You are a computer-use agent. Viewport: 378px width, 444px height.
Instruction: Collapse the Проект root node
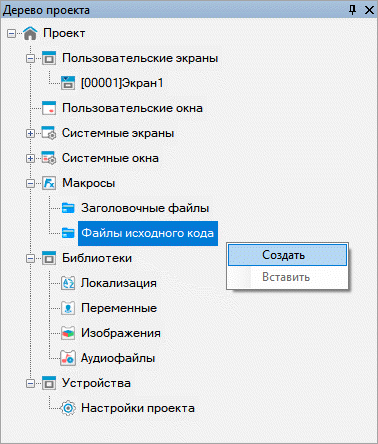tap(11, 33)
